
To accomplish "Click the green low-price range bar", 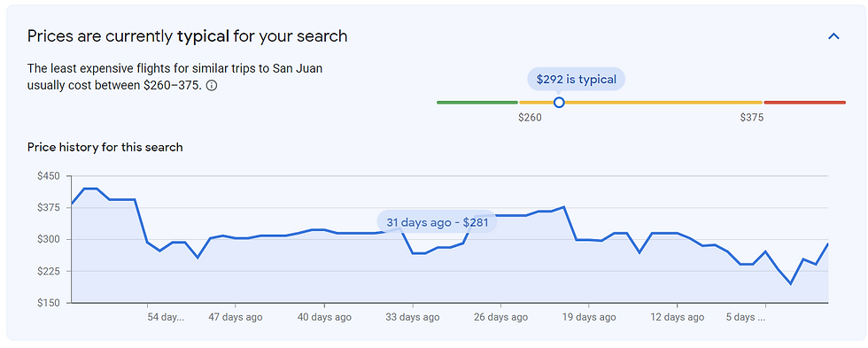I will click(x=477, y=103).
